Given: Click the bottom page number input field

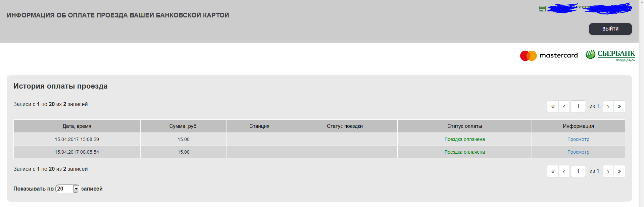Looking at the screenshot, I should coord(578,171).
